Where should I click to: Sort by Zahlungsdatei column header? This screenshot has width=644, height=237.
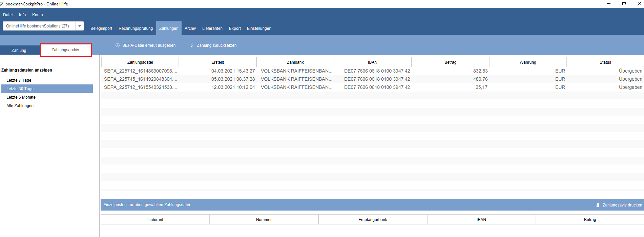140,62
